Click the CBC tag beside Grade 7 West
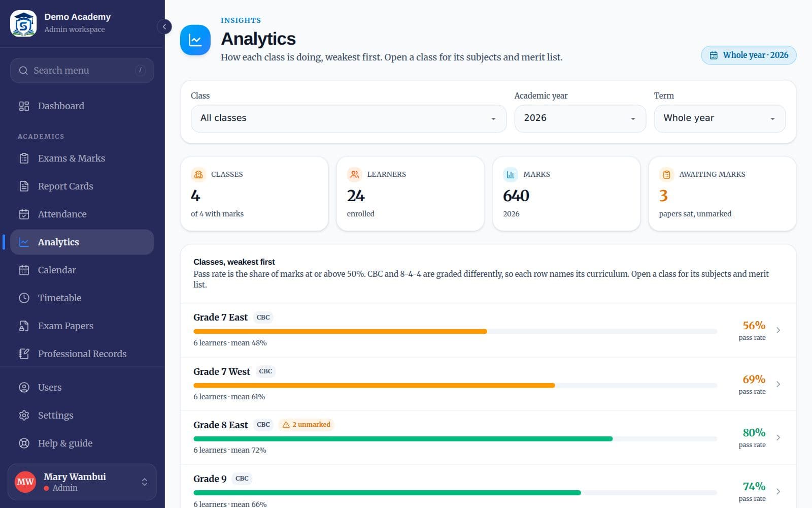Viewport: 812px width, 508px height. [265, 371]
